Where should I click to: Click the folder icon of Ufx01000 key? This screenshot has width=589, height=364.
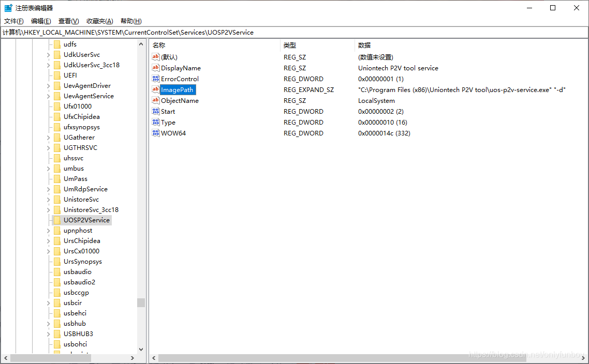point(57,107)
